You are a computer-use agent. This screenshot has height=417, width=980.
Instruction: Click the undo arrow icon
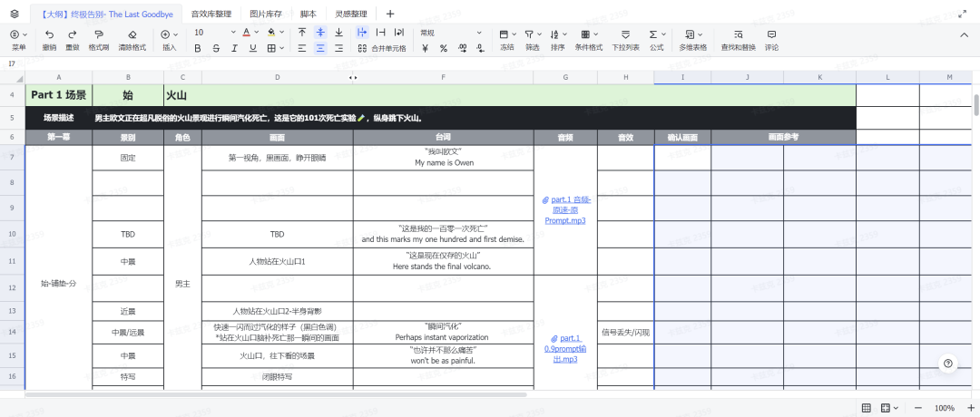(x=49, y=34)
